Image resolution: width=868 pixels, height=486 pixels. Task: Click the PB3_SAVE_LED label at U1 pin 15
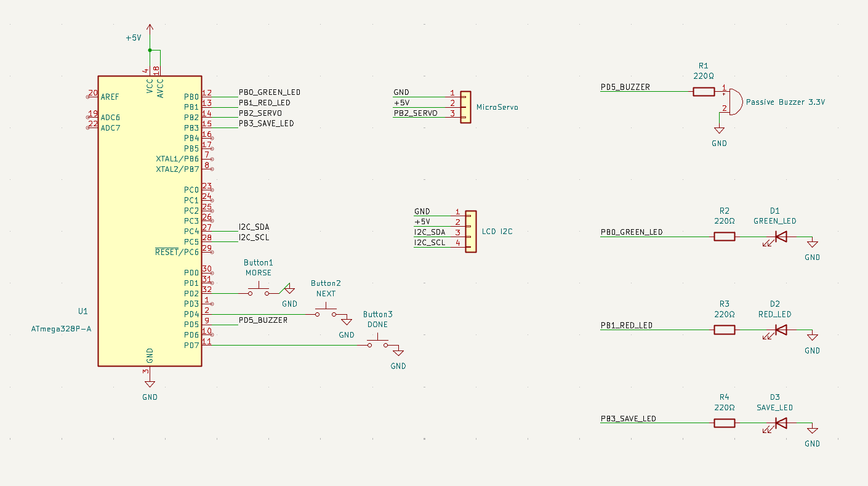point(266,123)
